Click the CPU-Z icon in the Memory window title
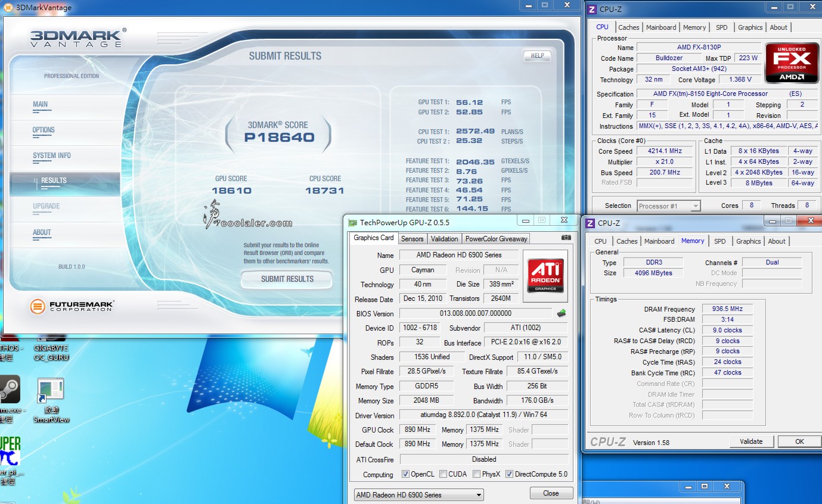Image resolution: width=822 pixels, height=504 pixels. 590,223
